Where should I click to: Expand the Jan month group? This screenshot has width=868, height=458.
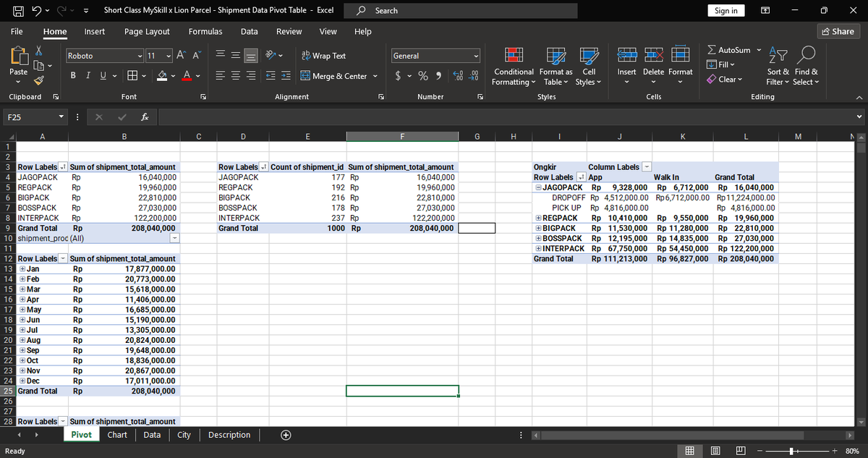tap(22, 268)
